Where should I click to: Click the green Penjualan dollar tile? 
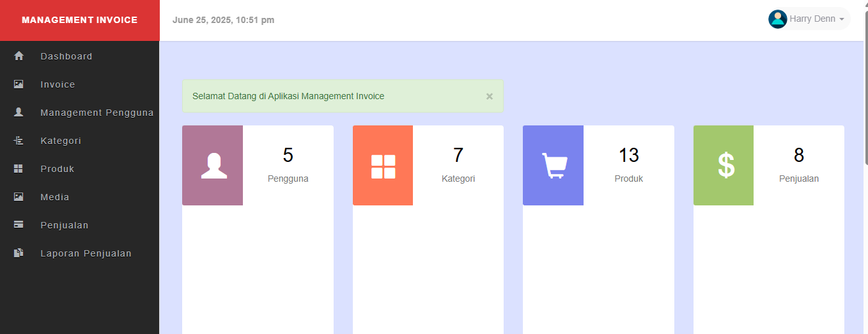[x=724, y=166]
